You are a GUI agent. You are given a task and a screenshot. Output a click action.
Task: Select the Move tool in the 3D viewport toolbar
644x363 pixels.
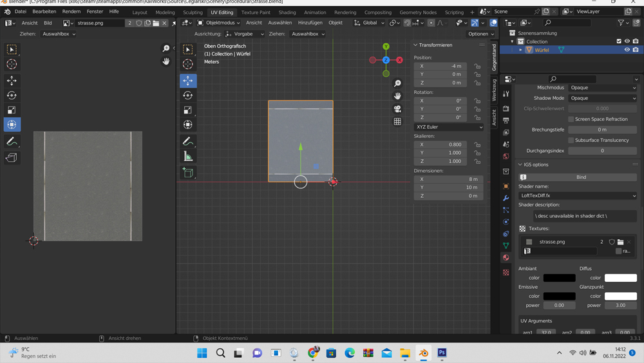coord(188,81)
